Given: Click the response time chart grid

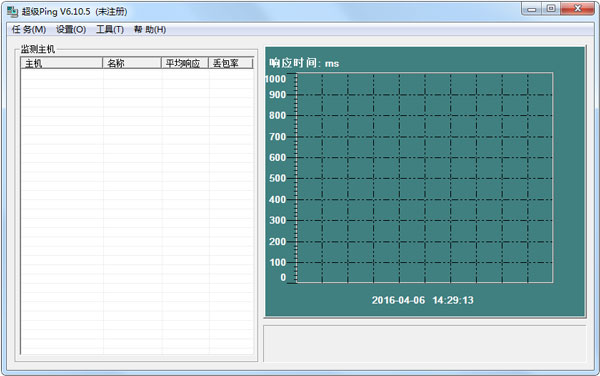Looking at the screenshot, I should coord(425,178).
